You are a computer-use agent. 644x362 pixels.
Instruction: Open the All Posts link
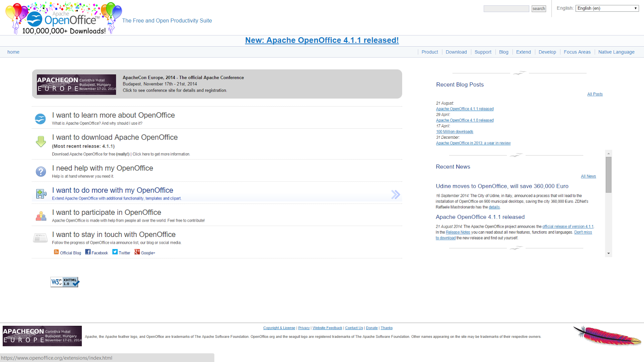coord(595,94)
